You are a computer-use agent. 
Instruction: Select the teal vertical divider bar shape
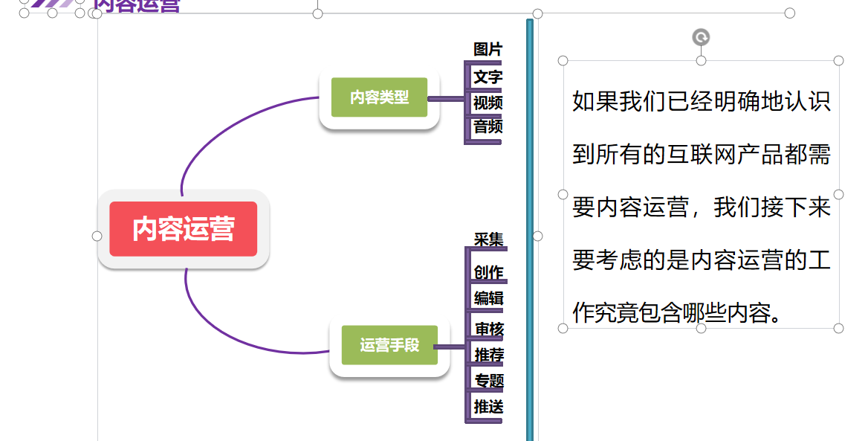tap(530, 230)
